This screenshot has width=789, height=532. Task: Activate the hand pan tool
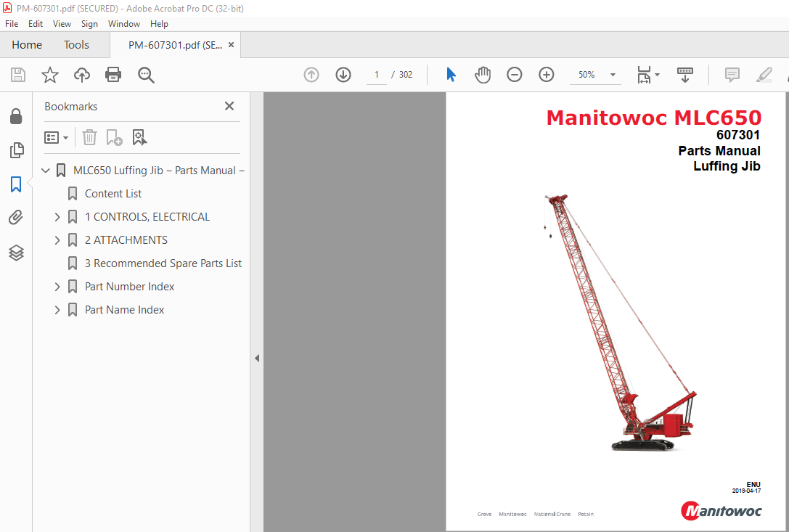[482, 75]
